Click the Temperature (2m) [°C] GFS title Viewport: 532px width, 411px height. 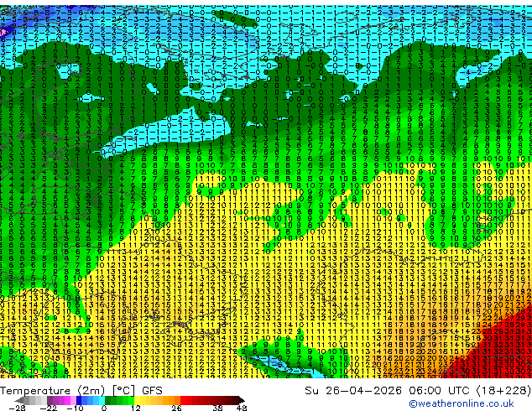81,391
